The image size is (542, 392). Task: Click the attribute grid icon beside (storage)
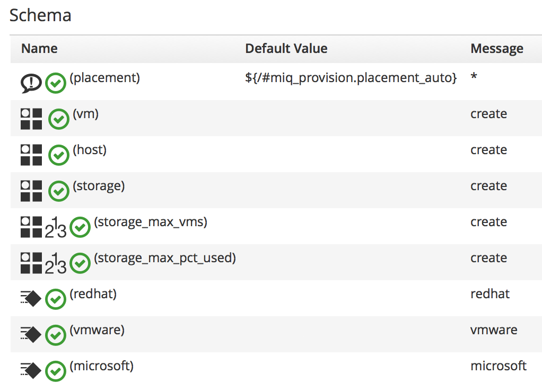(31, 191)
